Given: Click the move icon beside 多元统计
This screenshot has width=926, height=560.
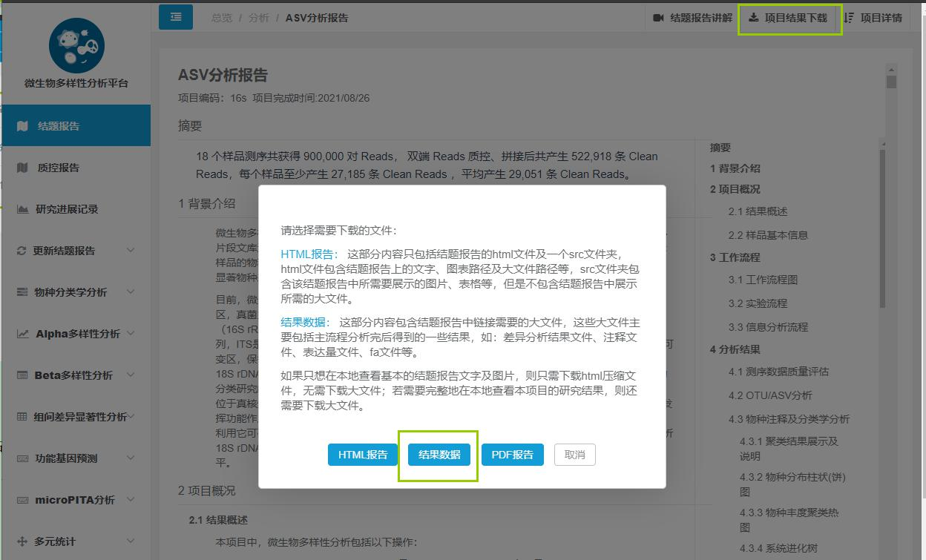Looking at the screenshot, I should (22, 541).
